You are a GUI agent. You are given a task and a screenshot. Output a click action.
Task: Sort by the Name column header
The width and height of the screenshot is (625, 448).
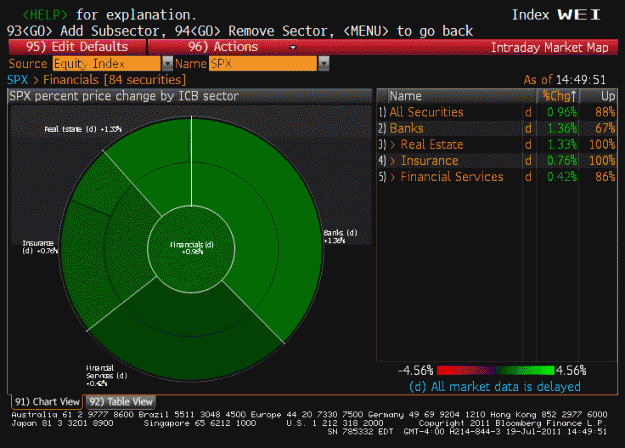point(405,96)
